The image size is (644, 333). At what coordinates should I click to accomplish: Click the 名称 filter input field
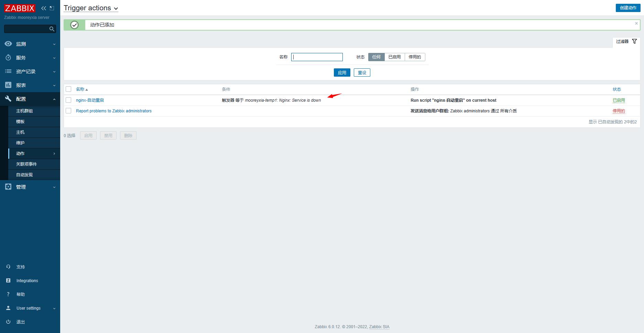click(x=317, y=57)
